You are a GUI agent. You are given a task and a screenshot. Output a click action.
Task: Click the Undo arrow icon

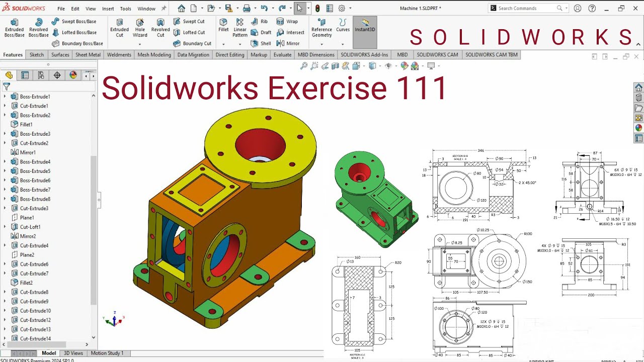(264, 9)
